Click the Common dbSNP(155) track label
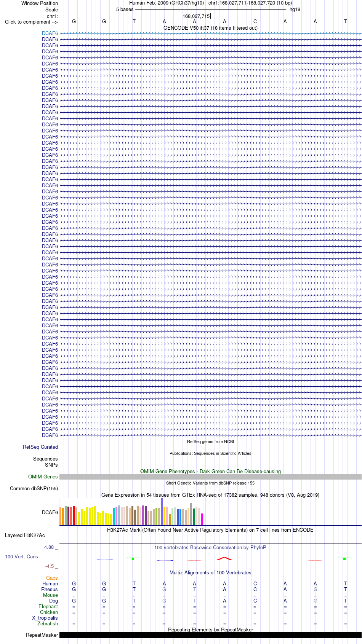The image size is (362, 644). pos(34,488)
